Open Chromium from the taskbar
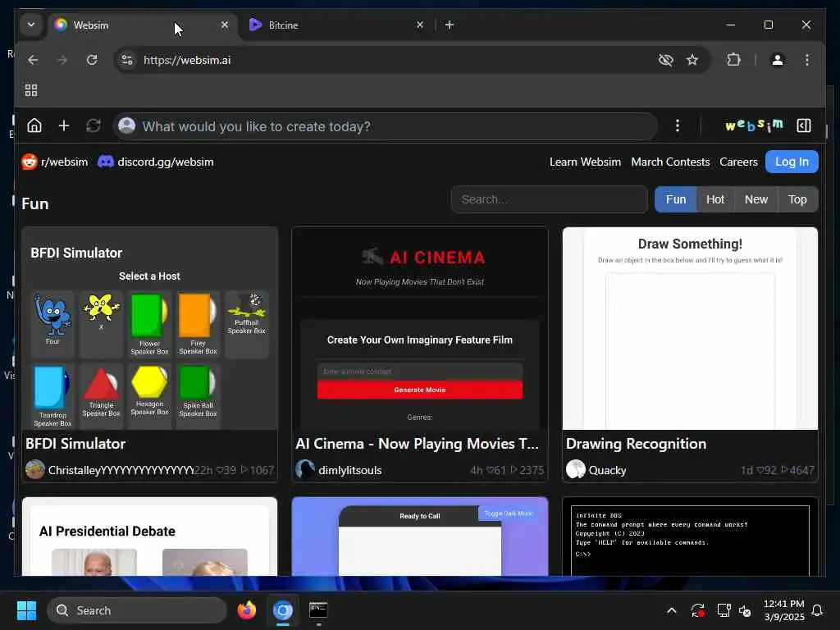The image size is (840, 630). click(282, 610)
